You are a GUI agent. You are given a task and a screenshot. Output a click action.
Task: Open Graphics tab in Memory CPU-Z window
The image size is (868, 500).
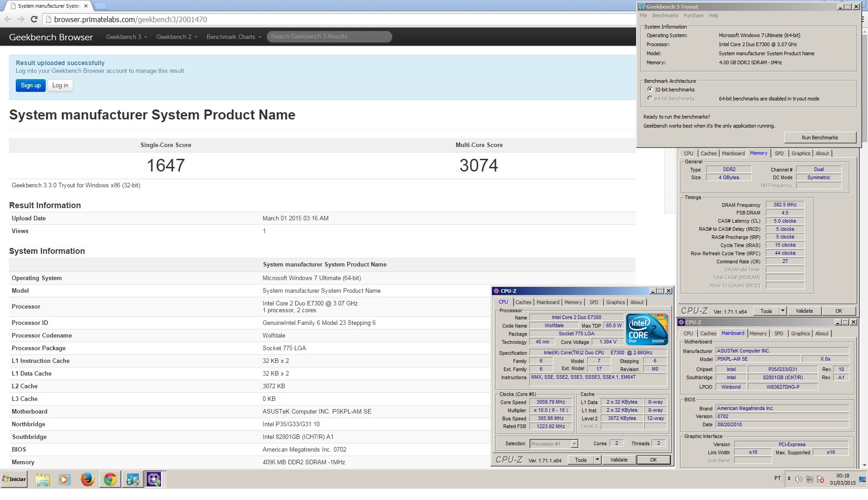[801, 153]
